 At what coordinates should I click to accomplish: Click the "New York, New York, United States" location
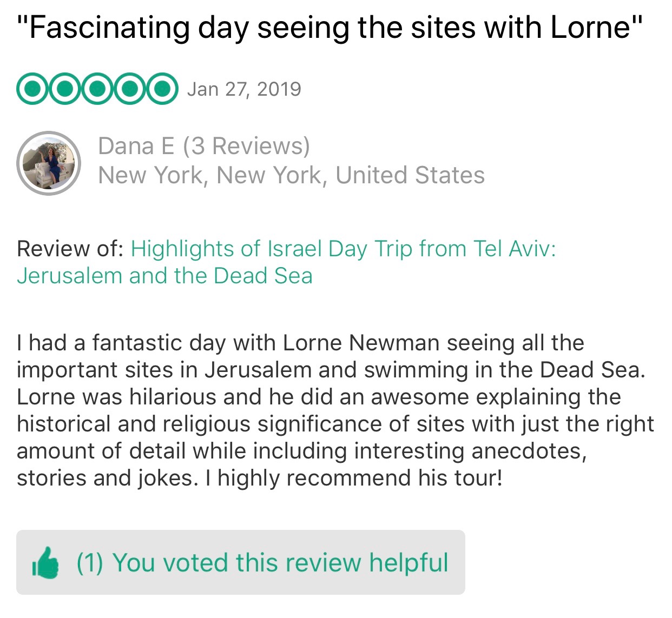(x=291, y=175)
